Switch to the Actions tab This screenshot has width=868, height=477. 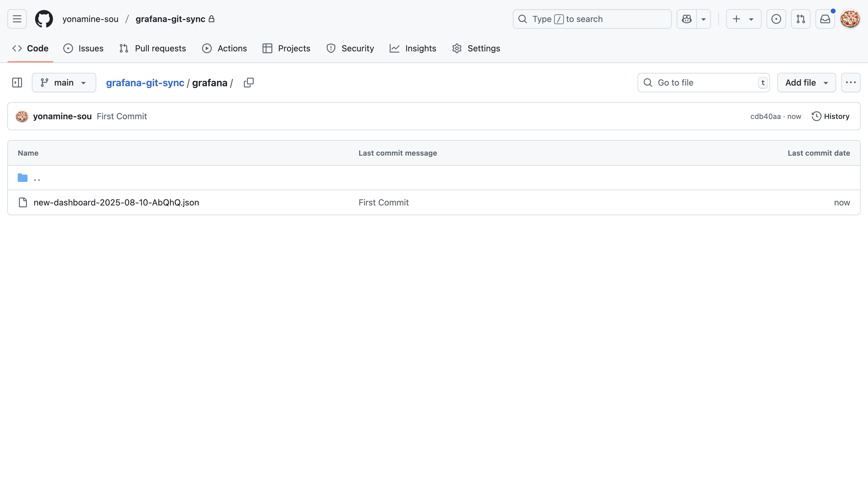224,48
